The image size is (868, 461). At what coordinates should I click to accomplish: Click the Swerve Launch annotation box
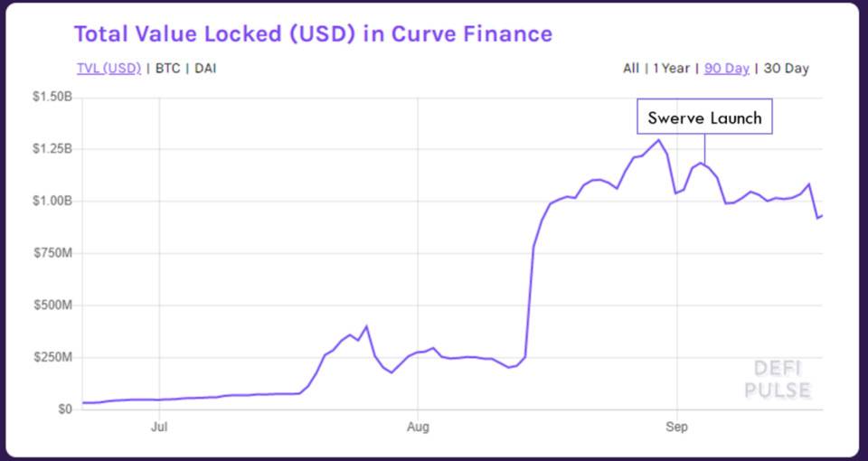[x=704, y=118]
